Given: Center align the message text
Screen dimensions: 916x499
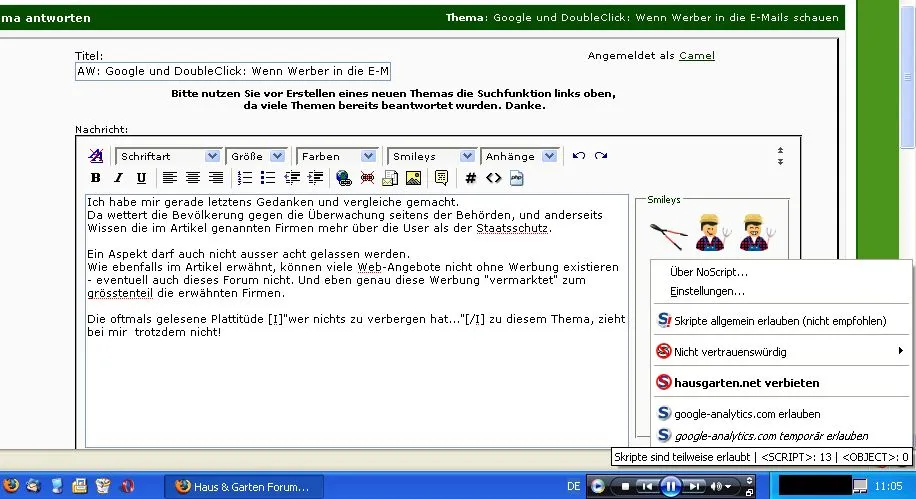Looking at the screenshot, I should 192,178.
